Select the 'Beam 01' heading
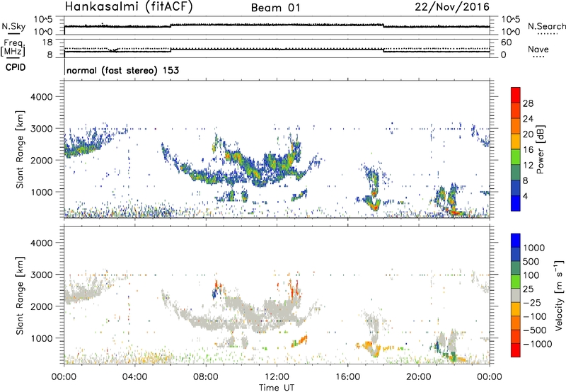Image resolution: width=566 pixels, height=392 pixels. tap(275, 8)
